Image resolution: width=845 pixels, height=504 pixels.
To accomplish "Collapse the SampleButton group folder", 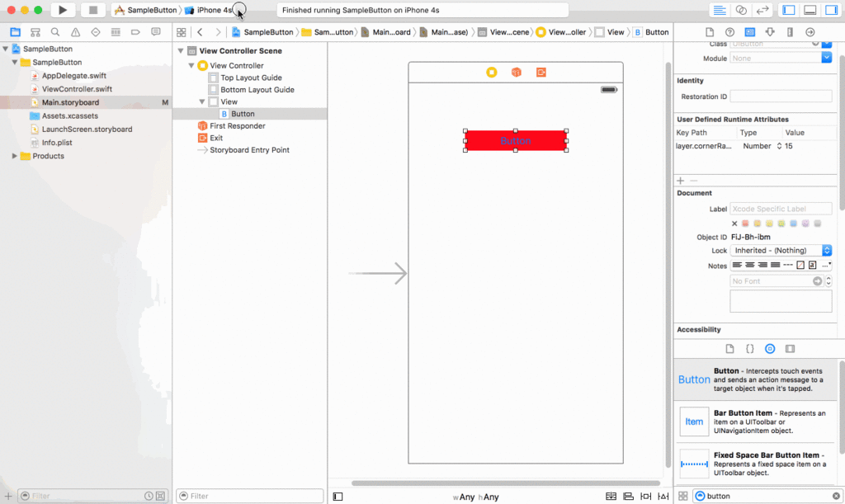I will pyautogui.click(x=15, y=62).
